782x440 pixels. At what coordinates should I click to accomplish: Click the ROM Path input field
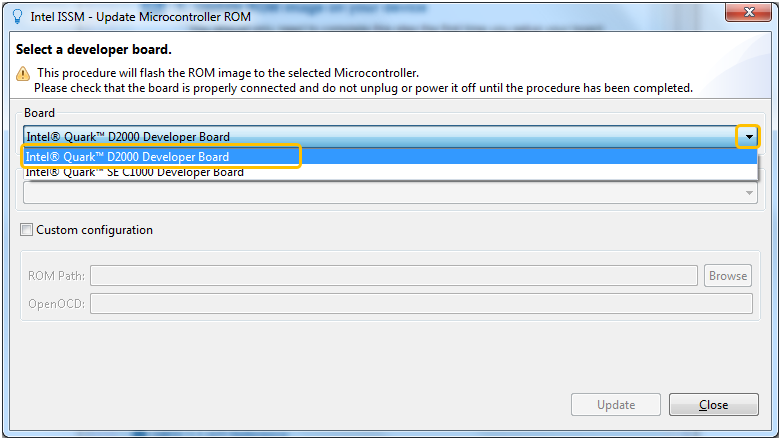click(393, 276)
